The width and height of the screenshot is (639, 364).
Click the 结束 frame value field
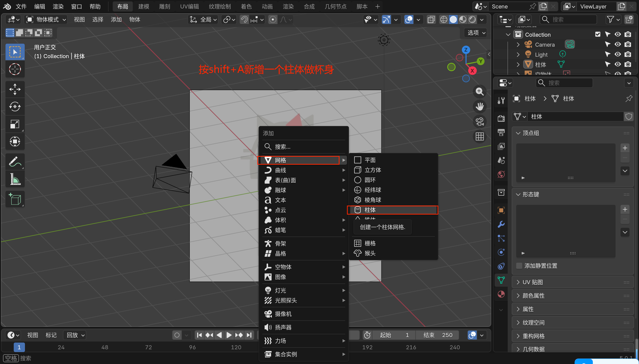pyautogui.click(x=438, y=335)
